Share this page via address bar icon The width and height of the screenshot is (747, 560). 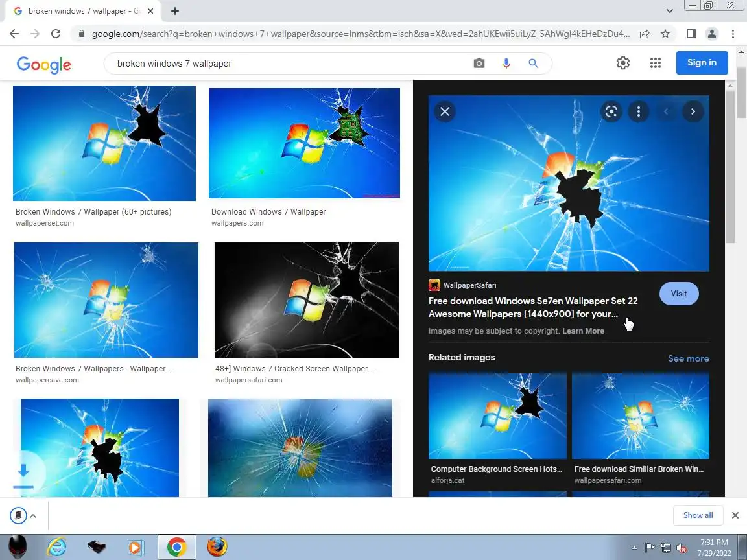[x=645, y=34]
